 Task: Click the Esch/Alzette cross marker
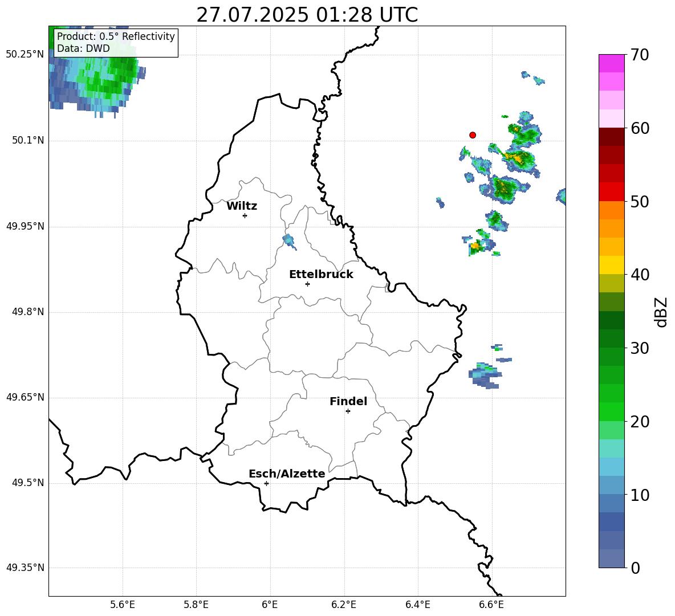pyautogui.click(x=266, y=483)
